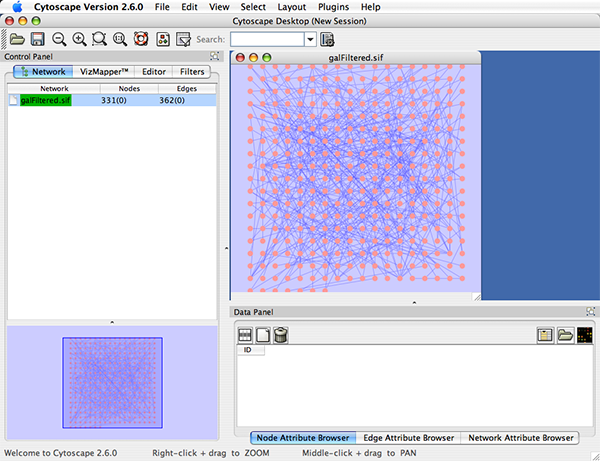Viewport: 600px width, 461px height.
Task: Switch to the VizMapper tab
Action: click(x=102, y=72)
